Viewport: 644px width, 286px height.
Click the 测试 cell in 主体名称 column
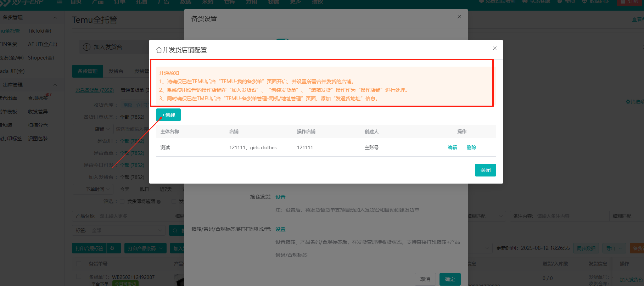[x=165, y=147]
